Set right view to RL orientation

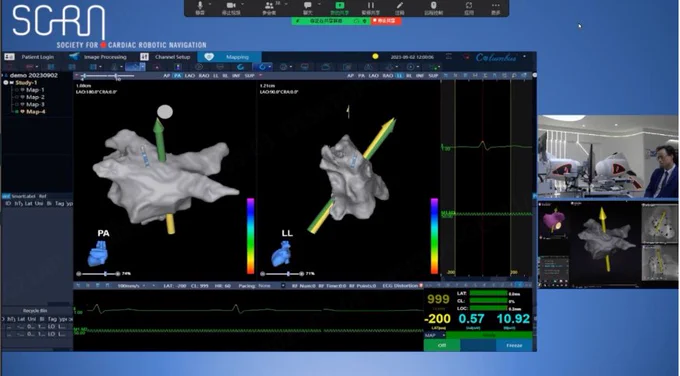[409, 76]
